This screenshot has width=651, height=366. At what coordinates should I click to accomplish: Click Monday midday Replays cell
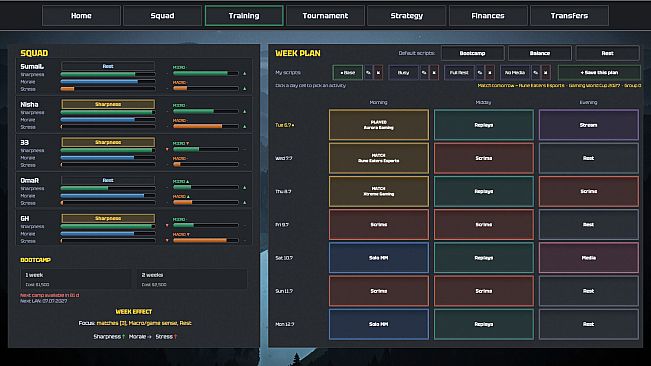[x=484, y=324]
